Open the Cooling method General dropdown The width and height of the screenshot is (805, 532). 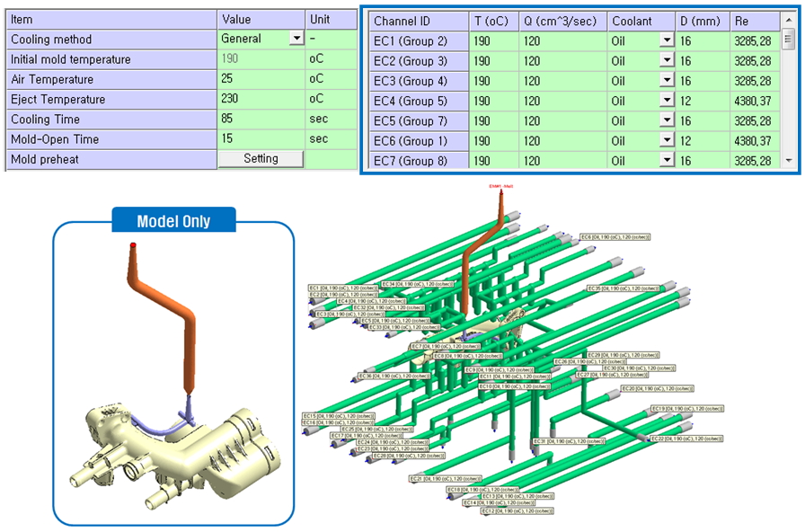click(x=296, y=39)
